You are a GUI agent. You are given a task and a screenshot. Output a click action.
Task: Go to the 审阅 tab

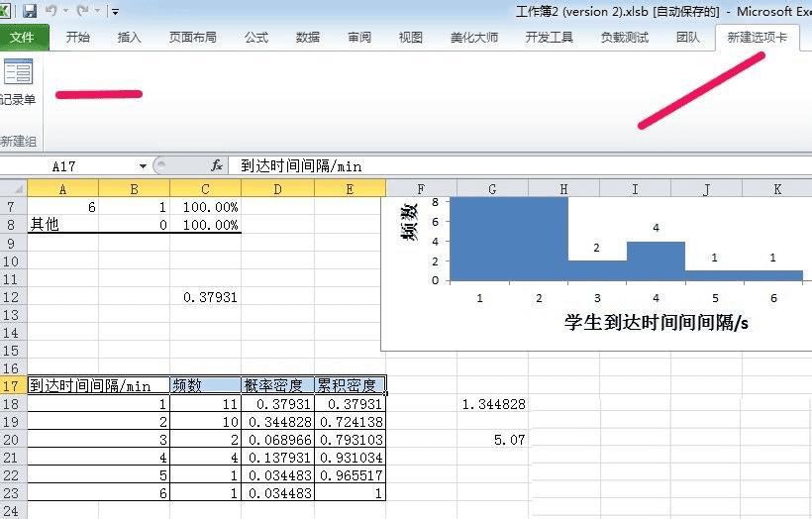click(358, 38)
